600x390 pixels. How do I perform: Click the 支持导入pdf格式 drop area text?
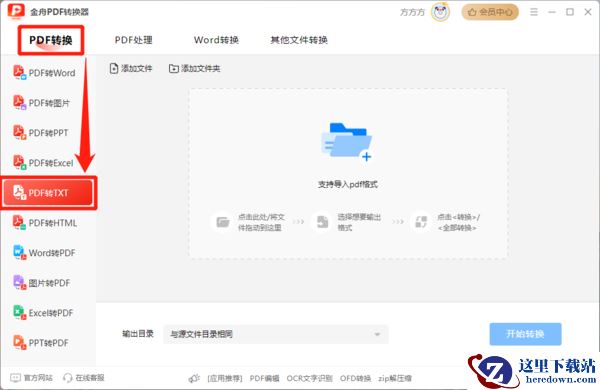coord(348,184)
